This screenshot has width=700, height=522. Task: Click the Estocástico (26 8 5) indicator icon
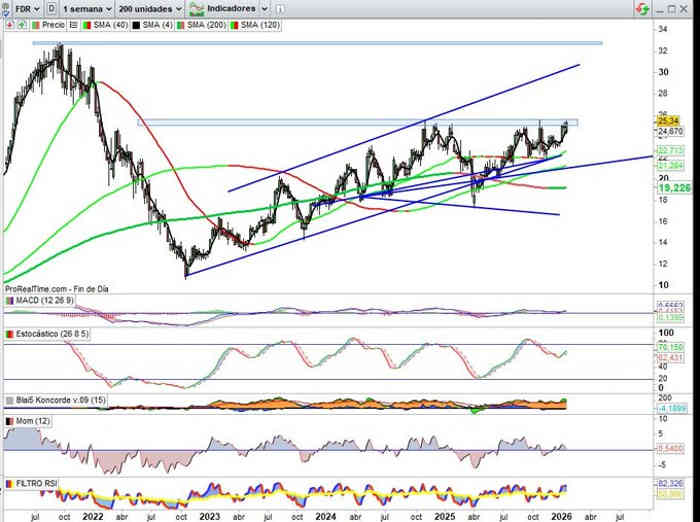click(10, 332)
